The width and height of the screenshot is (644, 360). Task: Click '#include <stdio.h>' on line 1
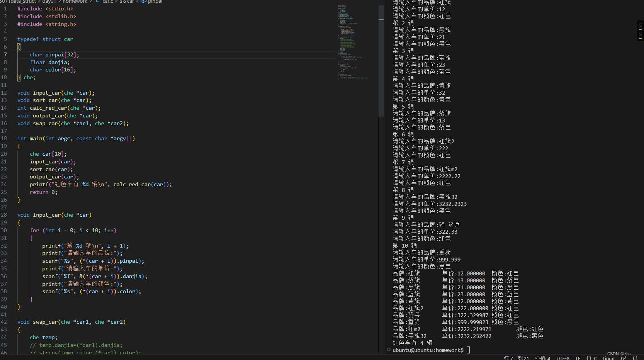[x=45, y=8]
